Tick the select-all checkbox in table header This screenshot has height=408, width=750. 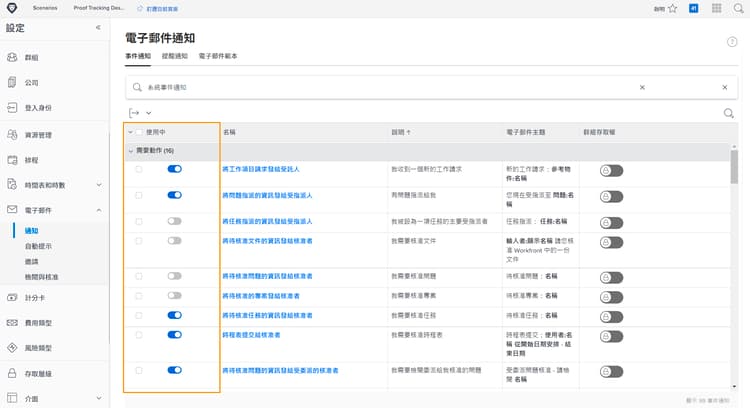(139, 132)
